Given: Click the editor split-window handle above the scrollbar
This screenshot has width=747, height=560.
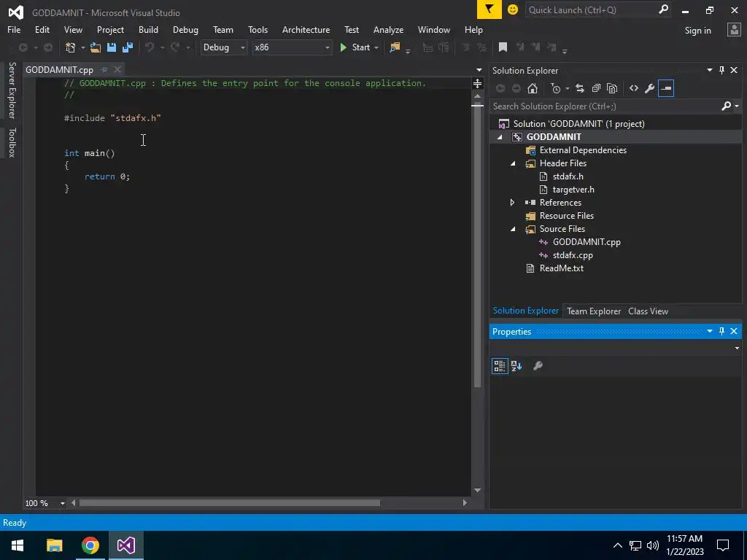Looking at the screenshot, I should click(x=477, y=84).
